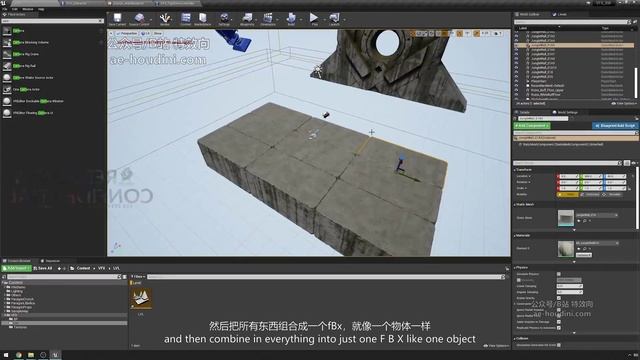The image size is (640, 360).
Task: Toggle Simulation Generates Hit Events checkbox
Action: click(559, 345)
